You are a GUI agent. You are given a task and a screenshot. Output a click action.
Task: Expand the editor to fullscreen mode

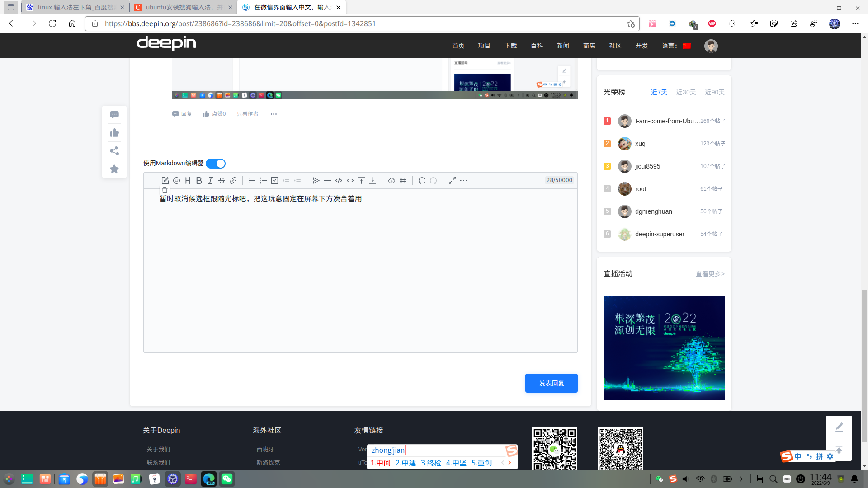tap(452, 180)
